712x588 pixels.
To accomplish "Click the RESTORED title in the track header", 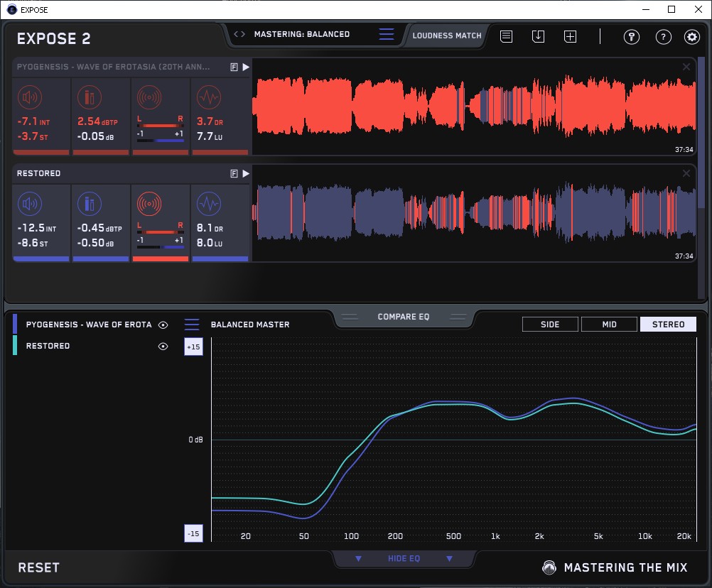I will (x=38, y=173).
